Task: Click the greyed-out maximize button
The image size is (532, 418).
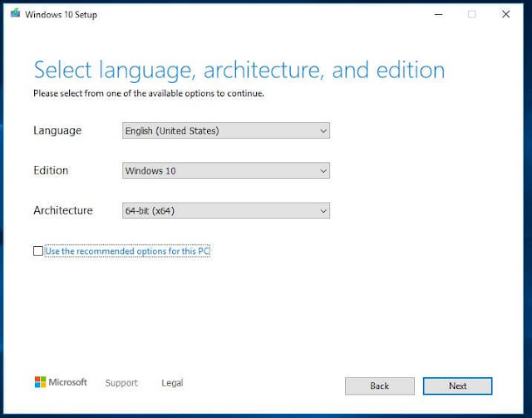Action: click(471, 14)
